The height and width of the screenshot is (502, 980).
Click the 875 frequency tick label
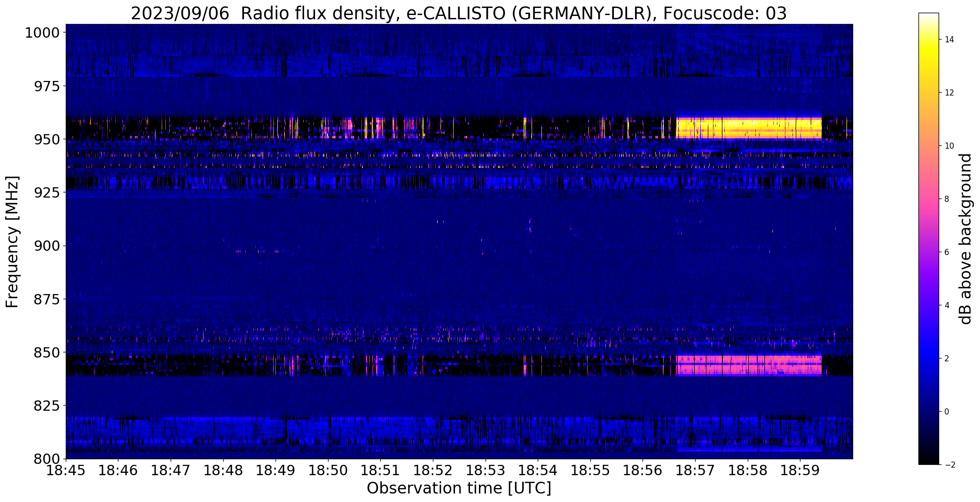coord(47,299)
